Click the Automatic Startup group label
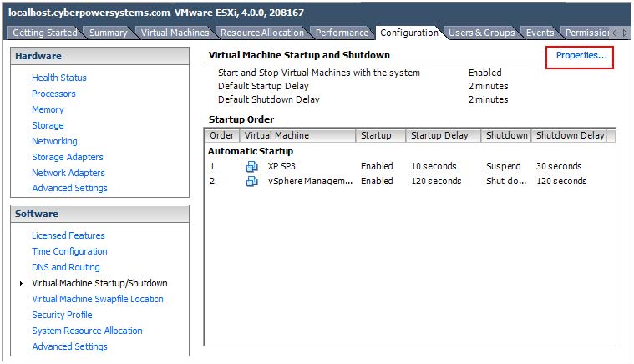634x364 pixels. [251, 151]
